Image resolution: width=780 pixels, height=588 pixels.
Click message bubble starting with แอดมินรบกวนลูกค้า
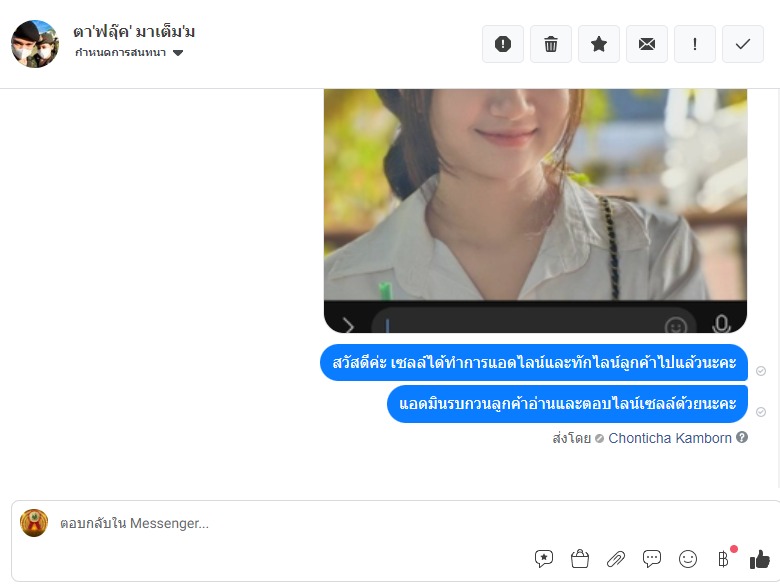[567, 404]
